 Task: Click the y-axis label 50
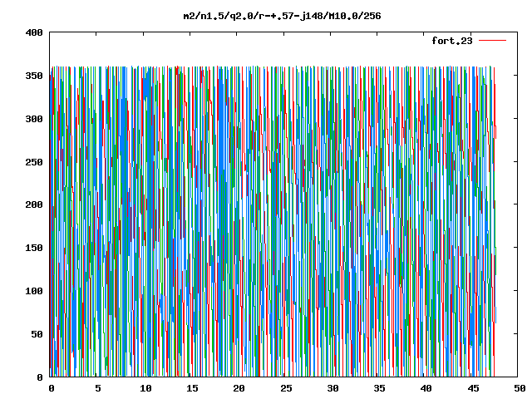37,334
